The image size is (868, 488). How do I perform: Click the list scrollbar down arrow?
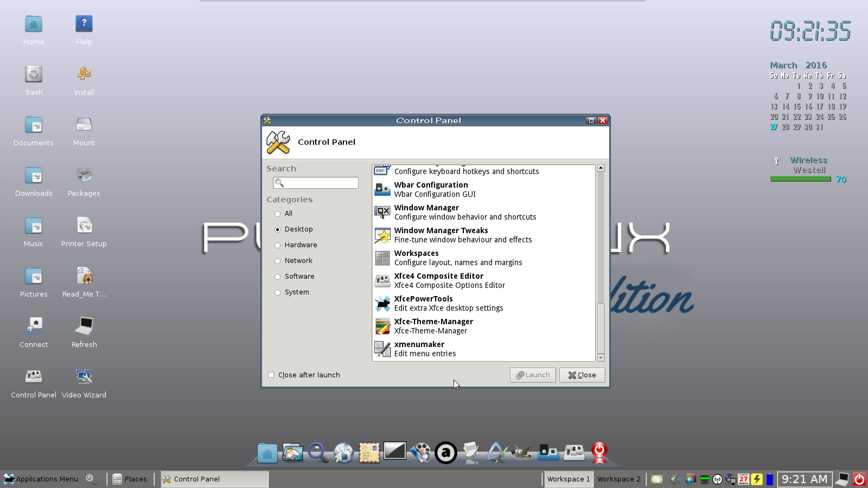click(601, 358)
